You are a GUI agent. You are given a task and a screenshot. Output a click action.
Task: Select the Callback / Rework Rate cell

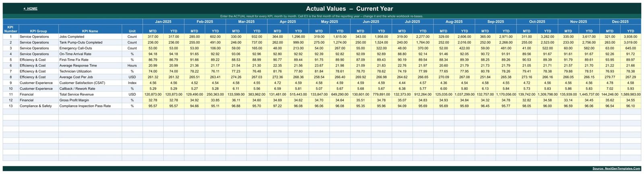pos(90,88)
